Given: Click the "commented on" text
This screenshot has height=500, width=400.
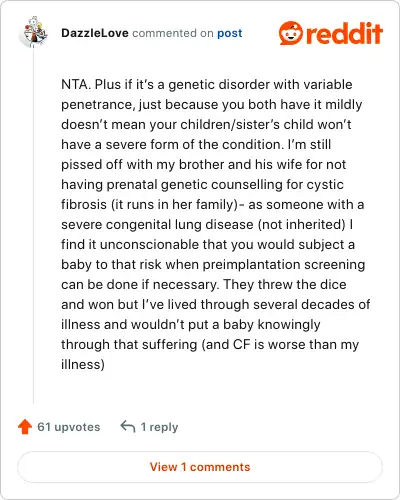Looking at the screenshot, I should click(173, 33).
